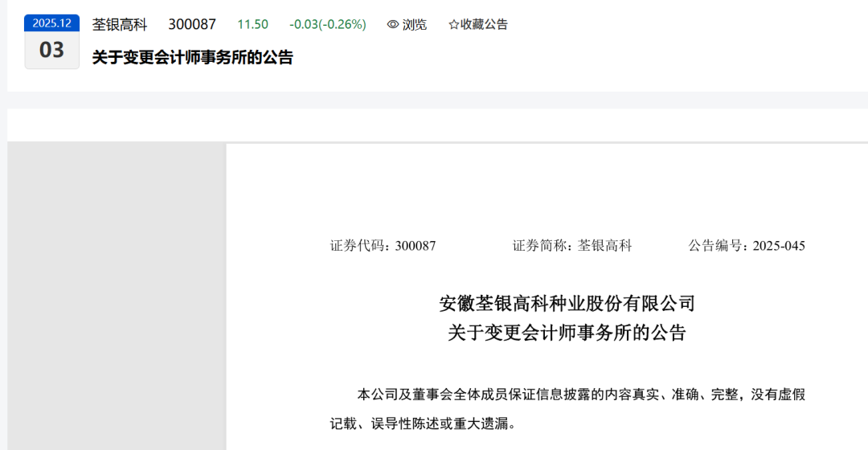Click the bold headline 关于变更会计师事务所的公告
The width and height of the screenshot is (868, 450).
pos(193,57)
